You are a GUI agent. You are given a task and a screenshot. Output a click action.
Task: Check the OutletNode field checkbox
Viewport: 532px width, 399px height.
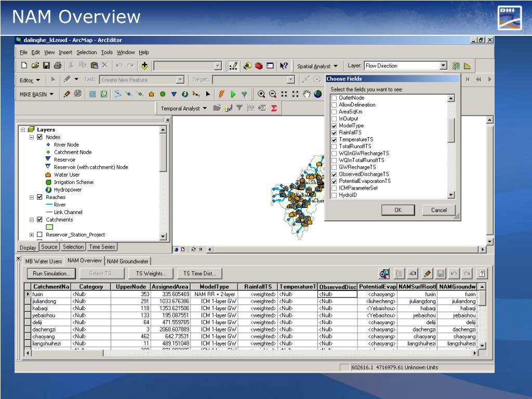[334, 98]
